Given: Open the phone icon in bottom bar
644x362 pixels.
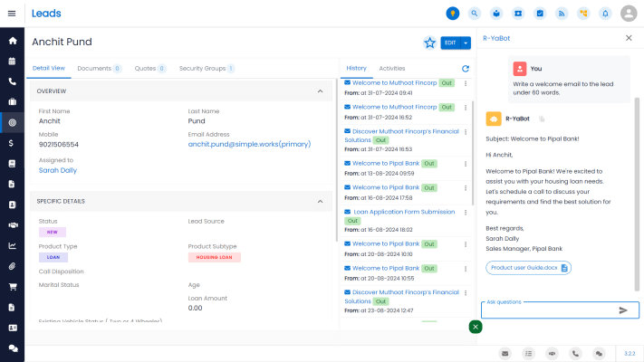Looking at the screenshot, I should tap(576, 353).
